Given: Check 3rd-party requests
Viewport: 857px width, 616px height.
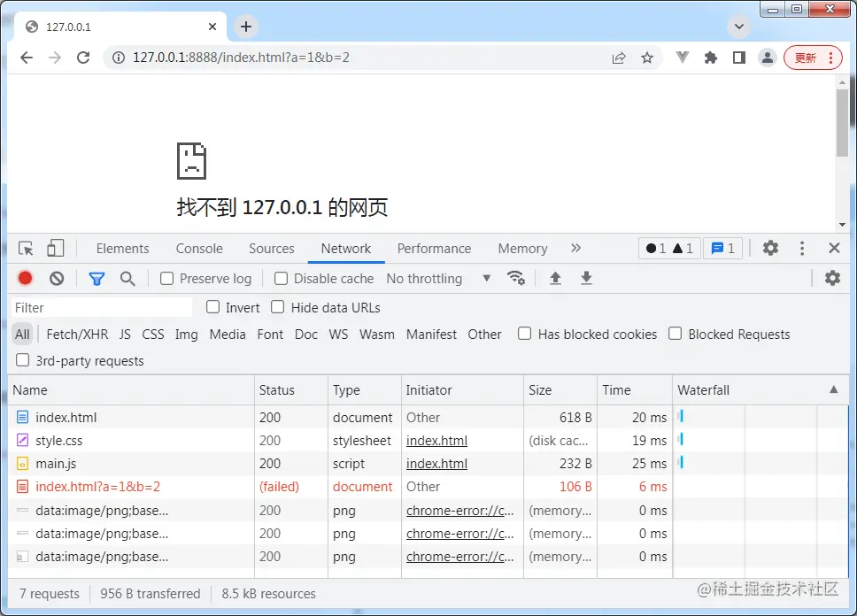Looking at the screenshot, I should tap(22, 360).
